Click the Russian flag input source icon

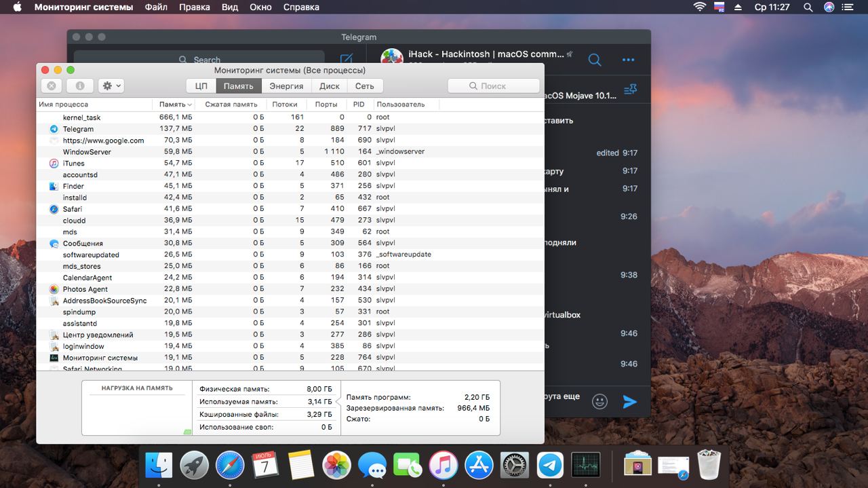pyautogui.click(x=720, y=7)
